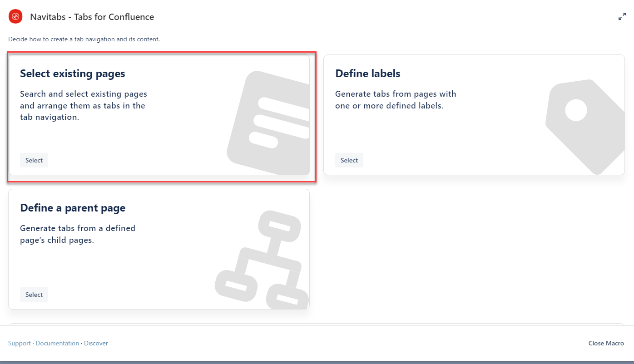Close the macro with Close Macro
Viewport: 634px width, 364px height.
(606, 343)
